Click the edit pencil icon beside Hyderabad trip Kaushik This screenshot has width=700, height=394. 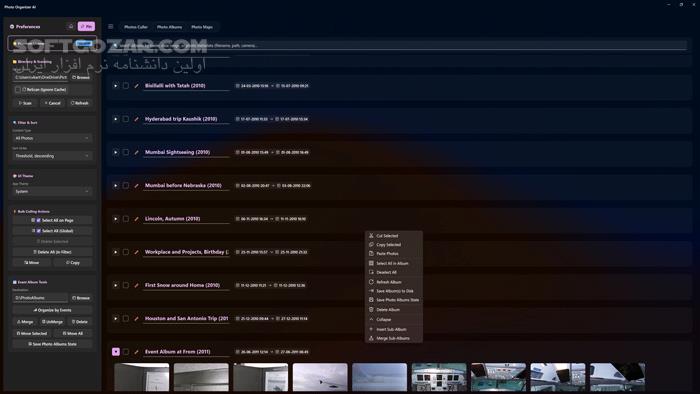[x=137, y=119]
